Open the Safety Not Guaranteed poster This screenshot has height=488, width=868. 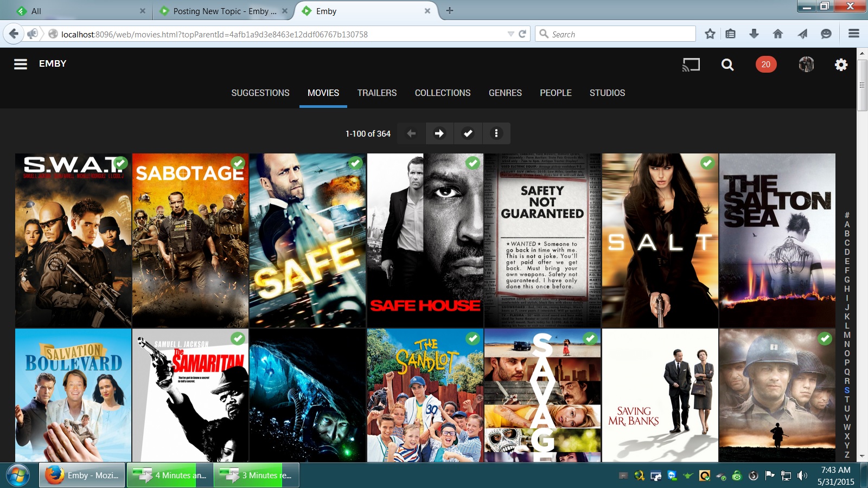542,240
